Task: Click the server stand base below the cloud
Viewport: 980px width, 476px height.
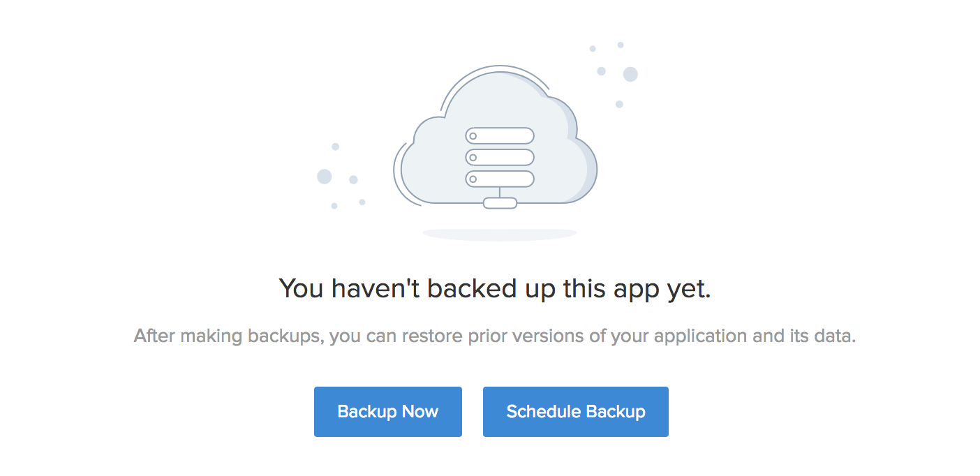Action: click(500, 203)
